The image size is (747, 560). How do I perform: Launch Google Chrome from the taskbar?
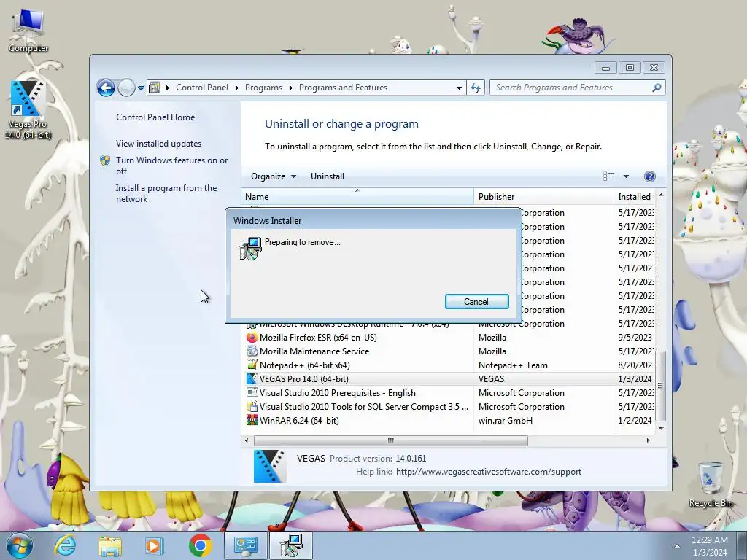coord(201,545)
